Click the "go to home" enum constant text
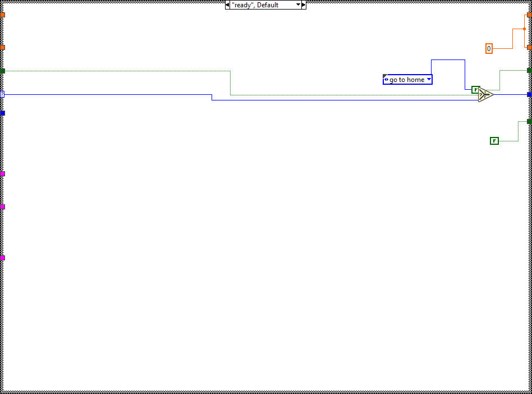 pos(406,80)
